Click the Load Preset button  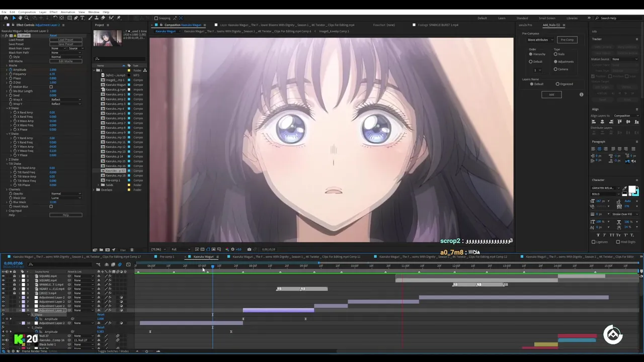coord(66,40)
